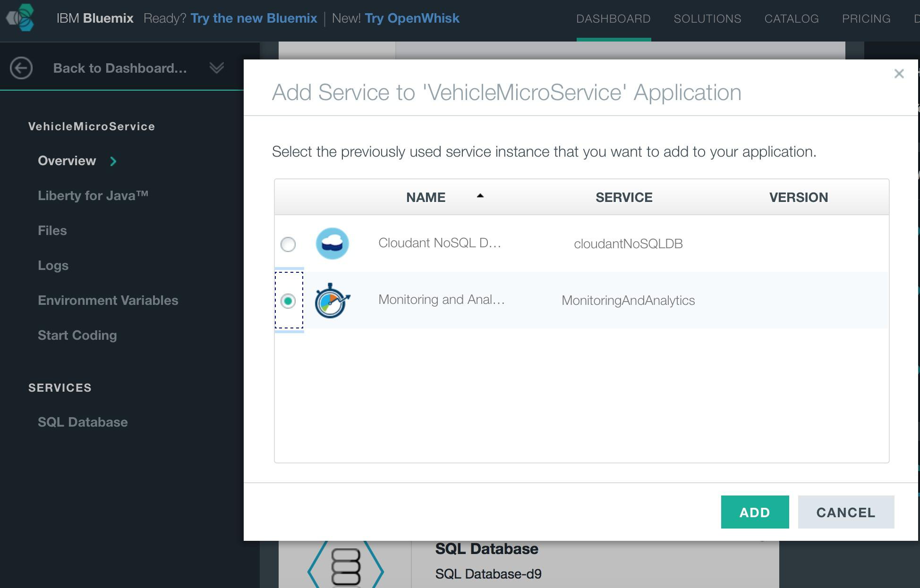The width and height of the screenshot is (920, 588).
Task: Click the ADD button
Action: [755, 512]
